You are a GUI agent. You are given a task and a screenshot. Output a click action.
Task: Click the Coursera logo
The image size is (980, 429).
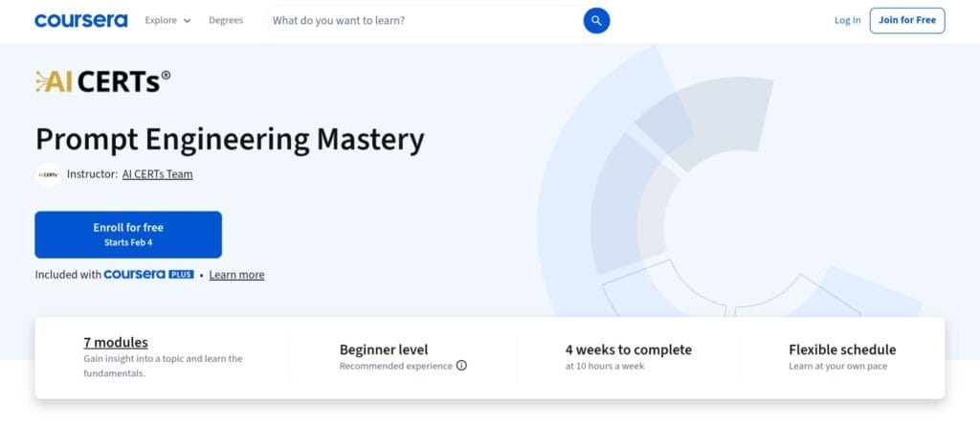coord(80,21)
